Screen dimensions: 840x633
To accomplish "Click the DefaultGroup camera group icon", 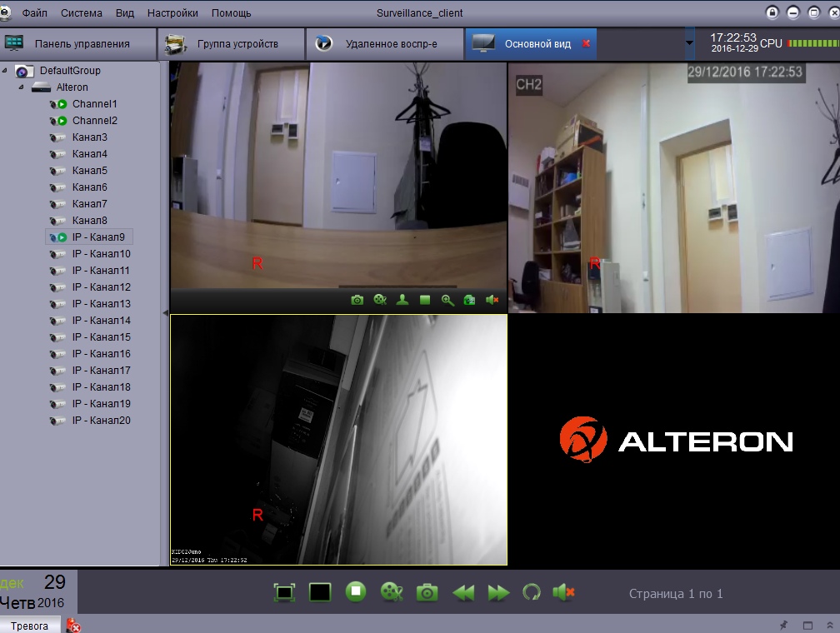I will [x=23, y=71].
